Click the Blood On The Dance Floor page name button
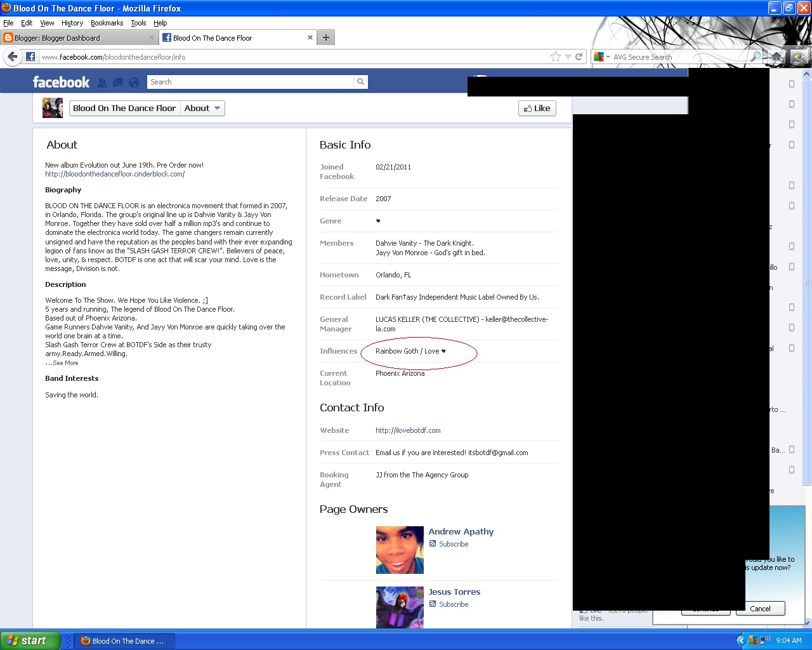This screenshot has height=650, width=812. (124, 108)
